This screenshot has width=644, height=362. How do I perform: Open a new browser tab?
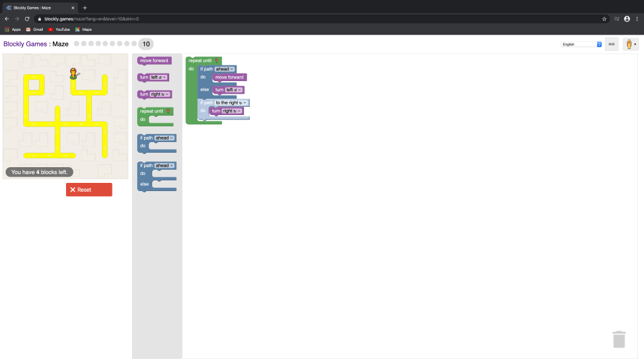click(85, 8)
